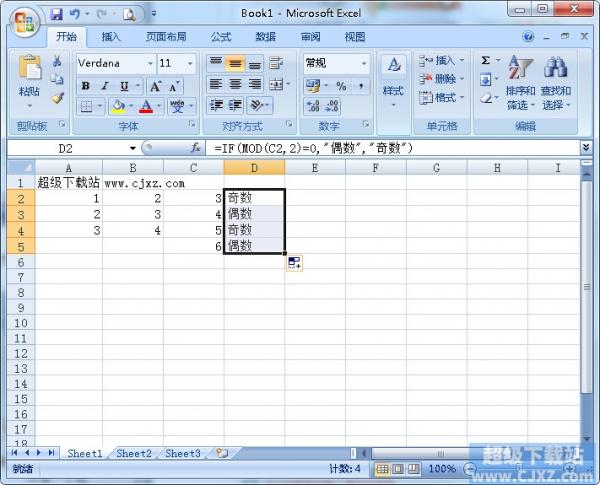Switch to the 插入 ribbon tab

(x=111, y=37)
